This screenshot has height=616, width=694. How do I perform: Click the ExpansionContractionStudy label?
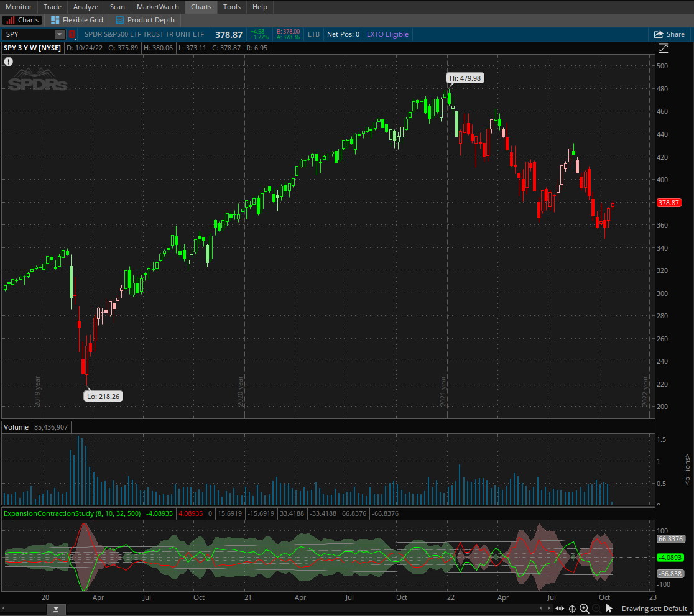click(72, 513)
